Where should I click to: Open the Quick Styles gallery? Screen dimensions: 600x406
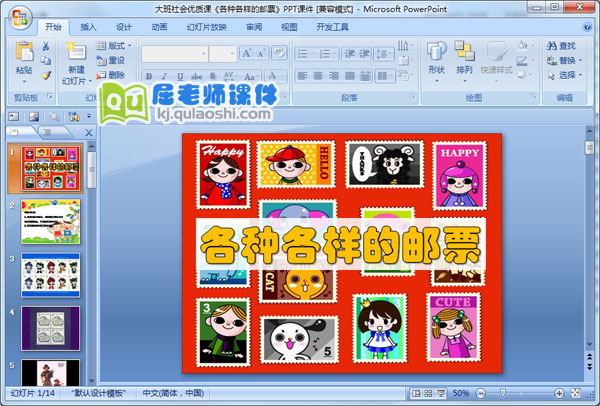coord(496,61)
